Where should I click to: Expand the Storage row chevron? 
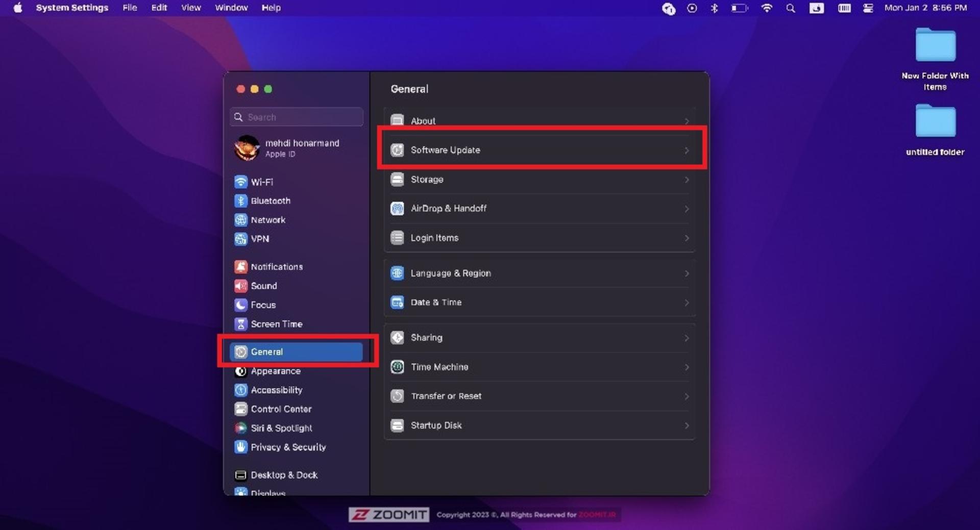(x=687, y=180)
